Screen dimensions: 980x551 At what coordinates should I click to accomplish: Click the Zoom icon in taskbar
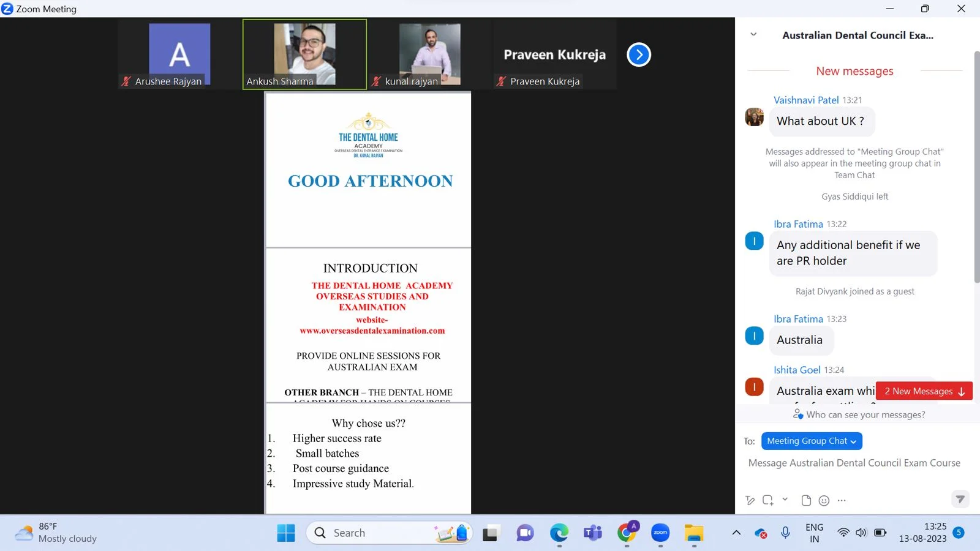pyautogui.click(x=660, y=533)
